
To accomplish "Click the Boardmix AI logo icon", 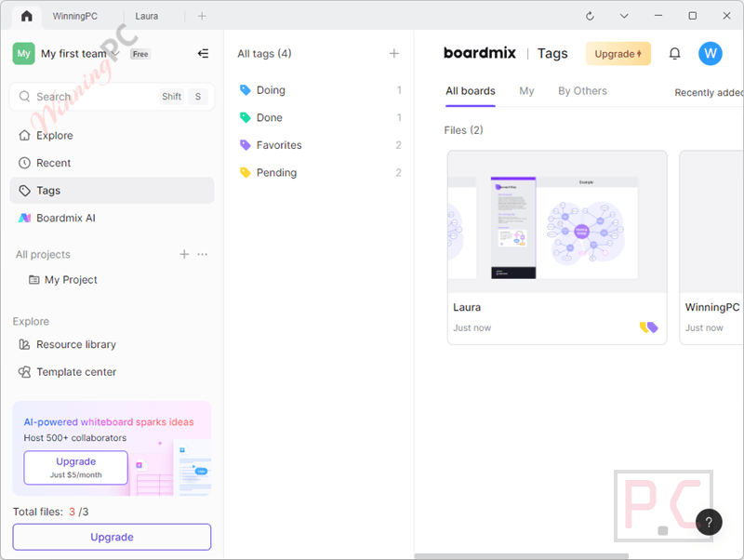I will 24,219.
